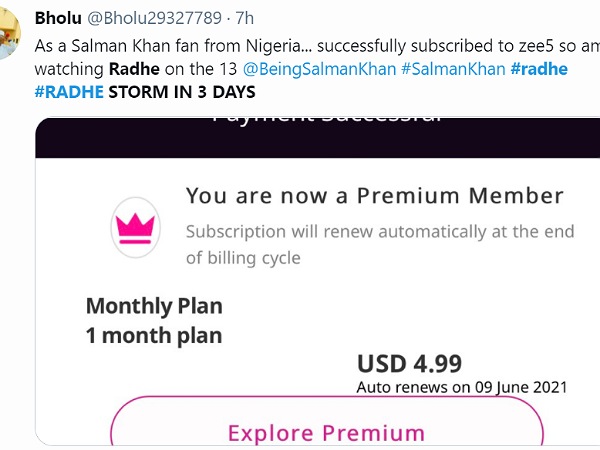Open the Bholu display name profile link
Viewport: 600px width, 450px height.
click(x=58, y=19)
